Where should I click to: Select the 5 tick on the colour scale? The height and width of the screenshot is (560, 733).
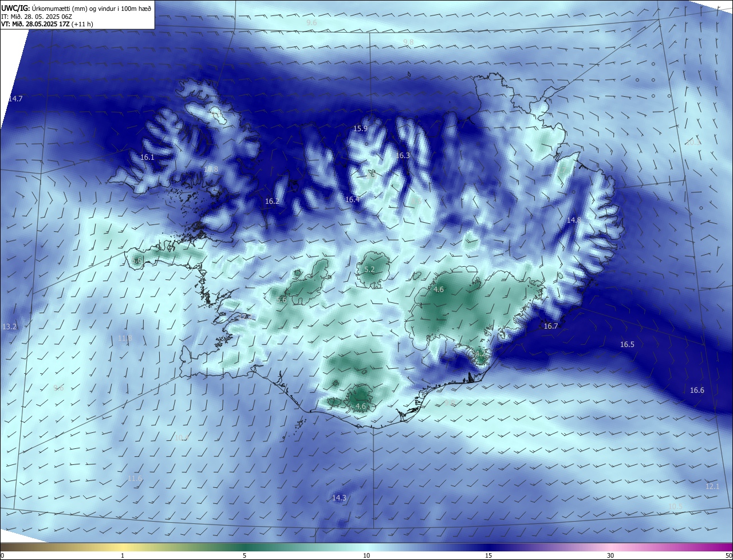pyautogui.click(x=245, y=556)
